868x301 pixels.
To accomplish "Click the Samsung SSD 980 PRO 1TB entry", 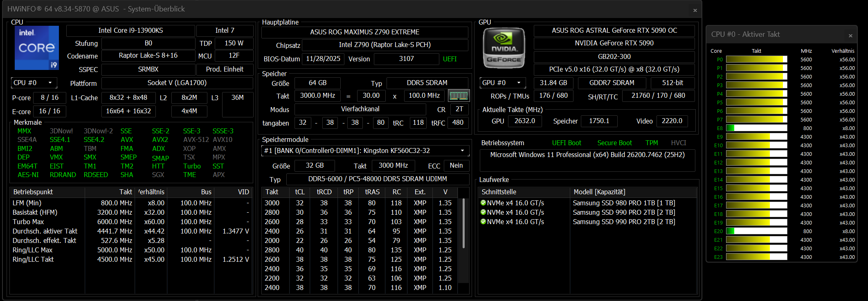I will (624, 203).
